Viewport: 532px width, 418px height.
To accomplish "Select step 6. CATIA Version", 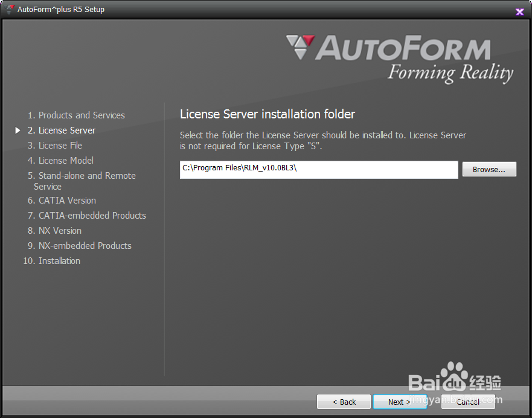I will click(x=62, y=201).
